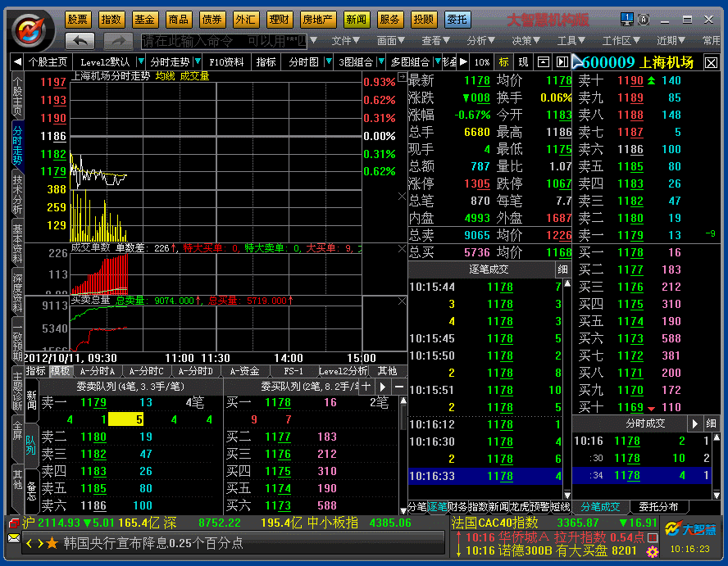
Task: Expand the 3图组合 dropdown arrow
Action: (x=382, y=61)
